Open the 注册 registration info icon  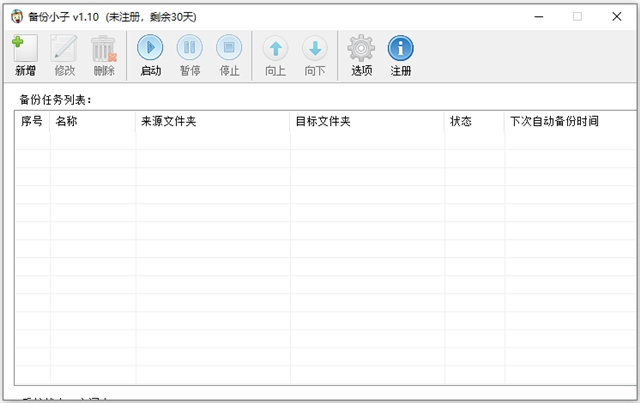coord(400,48)
